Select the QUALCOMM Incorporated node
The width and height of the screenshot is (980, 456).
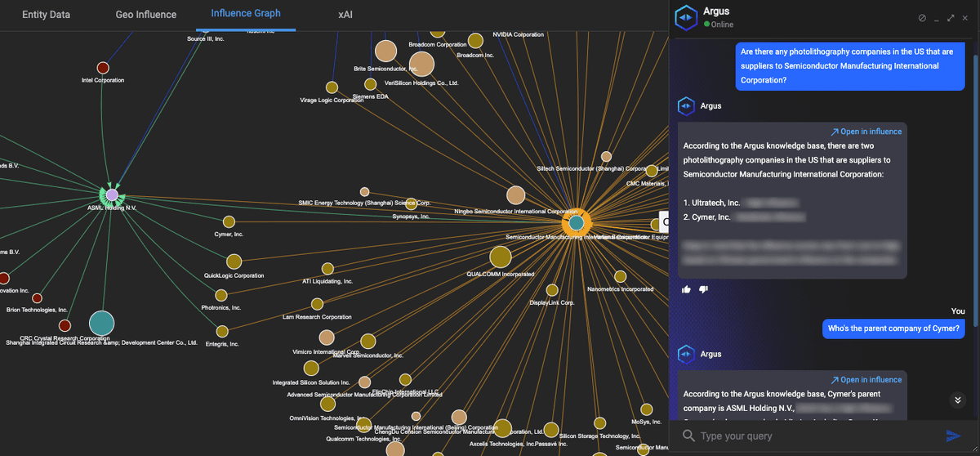click(501, 257)
